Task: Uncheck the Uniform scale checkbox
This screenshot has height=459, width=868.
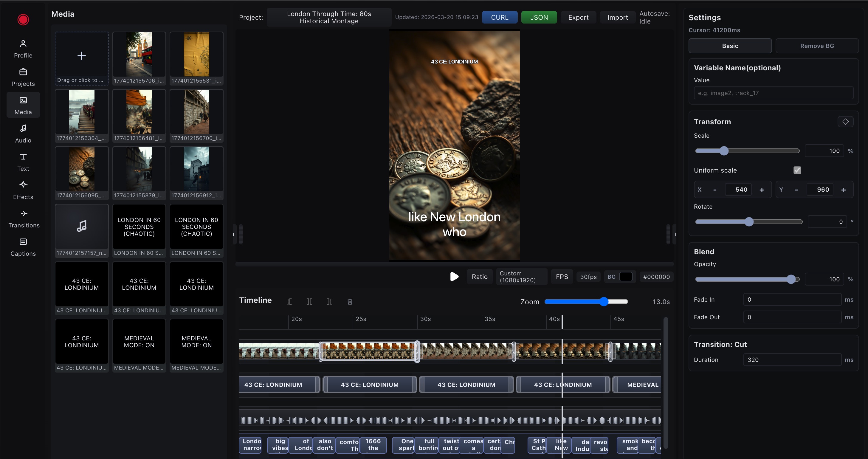Action: point(797,170)
